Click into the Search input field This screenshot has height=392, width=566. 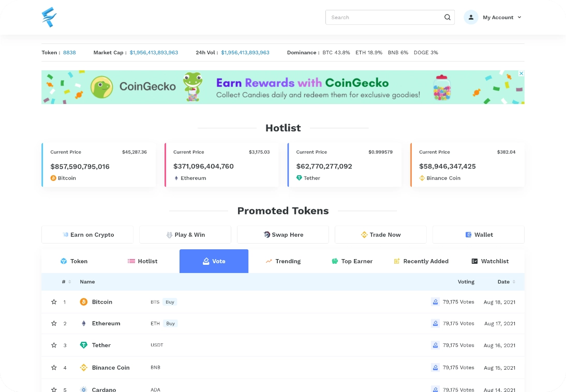[x=383, y=18]
